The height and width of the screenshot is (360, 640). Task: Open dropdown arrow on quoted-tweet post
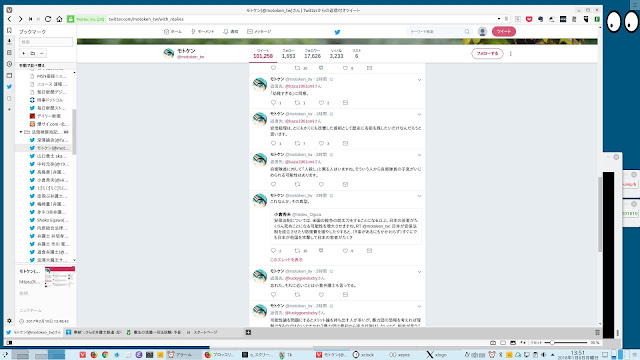pyautogui.click(x=419, y=196)
